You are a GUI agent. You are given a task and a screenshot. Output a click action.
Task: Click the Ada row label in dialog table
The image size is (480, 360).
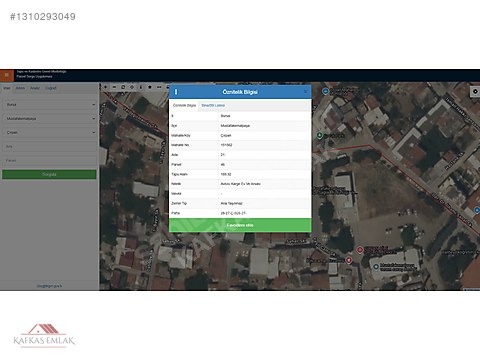point(174,155)
